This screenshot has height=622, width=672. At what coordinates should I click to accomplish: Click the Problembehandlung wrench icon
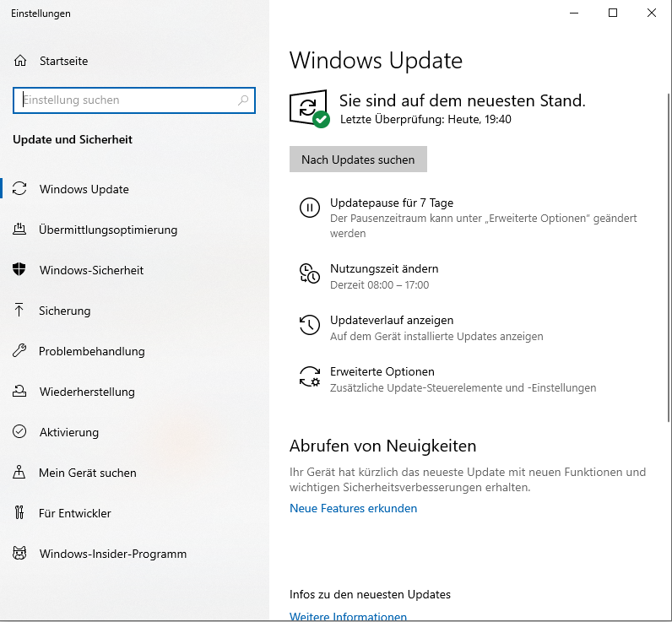(x=19, y=350)
